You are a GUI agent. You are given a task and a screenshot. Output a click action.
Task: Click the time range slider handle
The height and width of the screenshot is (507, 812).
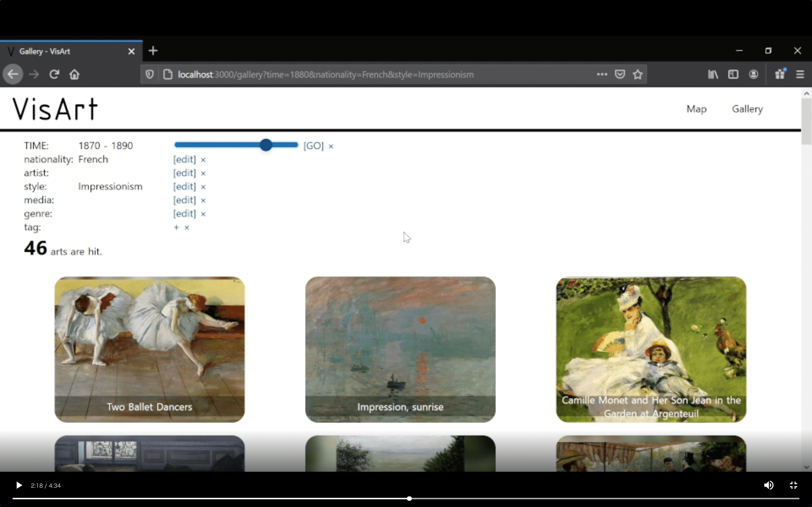tap(266, 145)
